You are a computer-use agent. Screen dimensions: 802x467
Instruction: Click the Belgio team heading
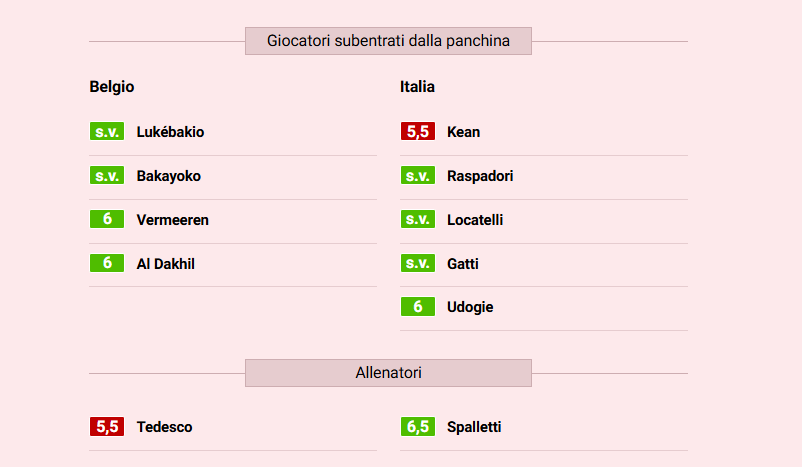click(112, 87)
